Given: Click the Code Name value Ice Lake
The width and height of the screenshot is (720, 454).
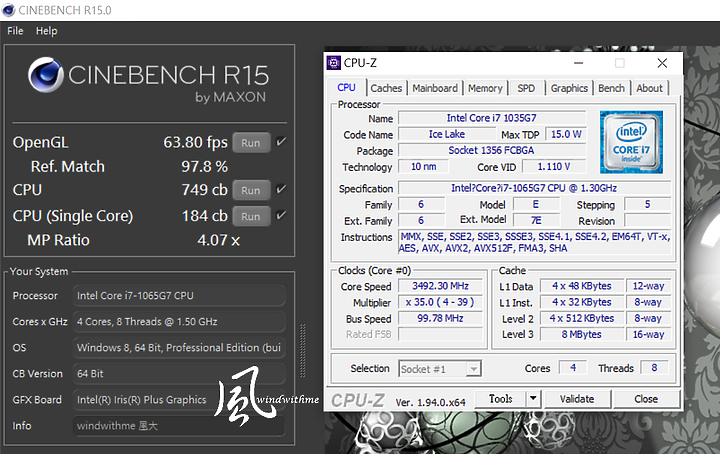Looking at the screenshot, I should coord(447,134).
